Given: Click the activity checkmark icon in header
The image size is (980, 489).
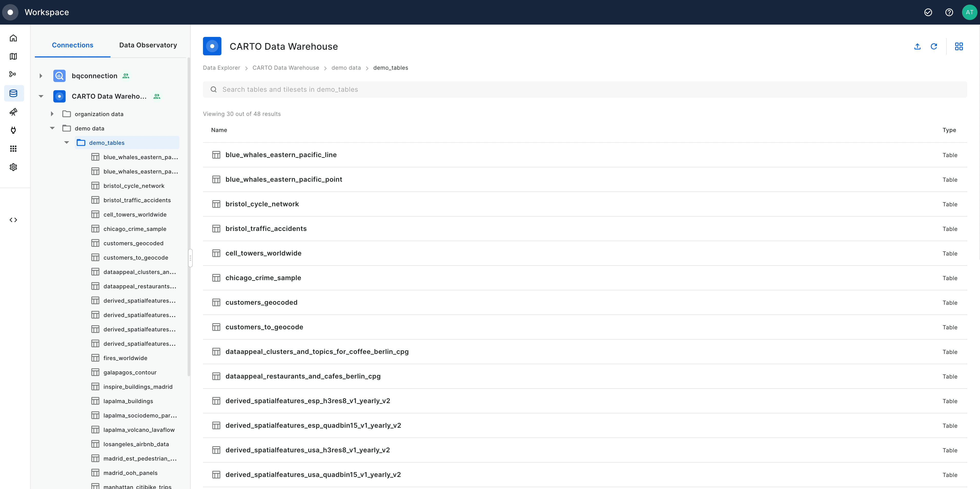Looking at the screenshot, I should [x=928, y=12].
